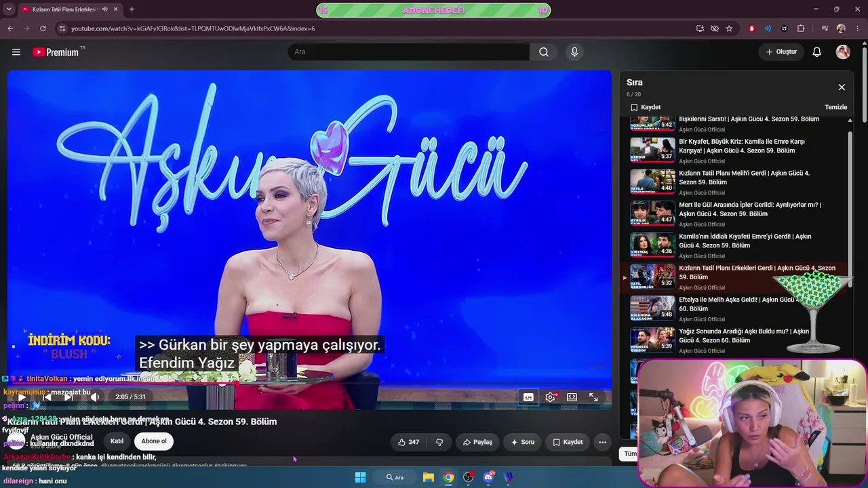
Task: Save the video with the Kaydet button below player
Action: (568, 442)
